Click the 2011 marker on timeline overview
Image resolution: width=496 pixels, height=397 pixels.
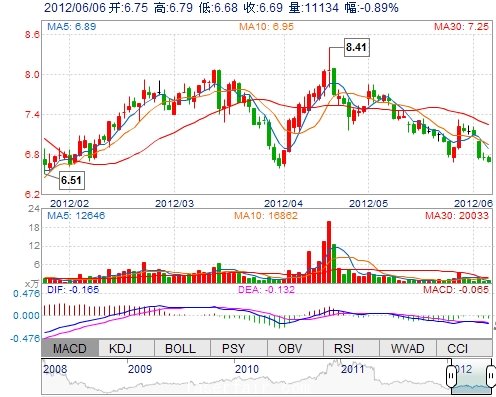click(353, 369)
